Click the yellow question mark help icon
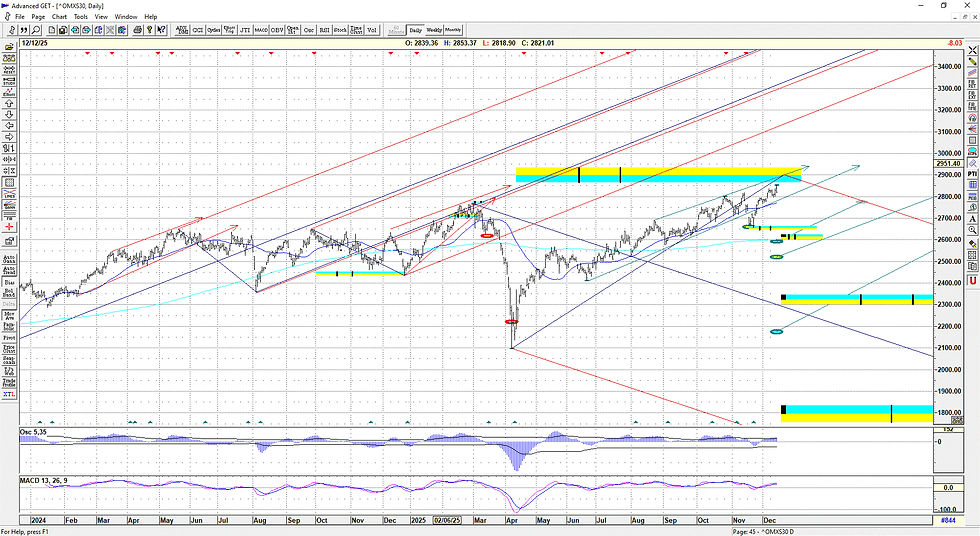Viewport: 980px width, 536px height. click(x=149, y=30)
